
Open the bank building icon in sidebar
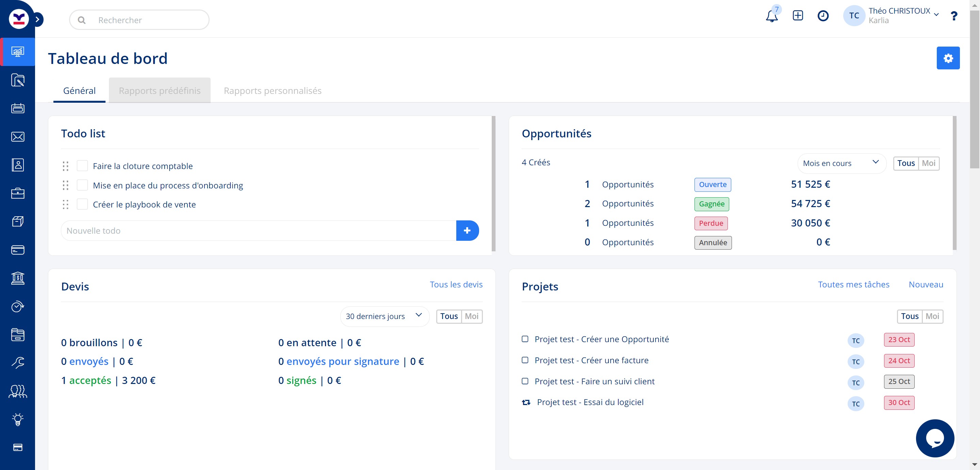(x=17, y=278)
